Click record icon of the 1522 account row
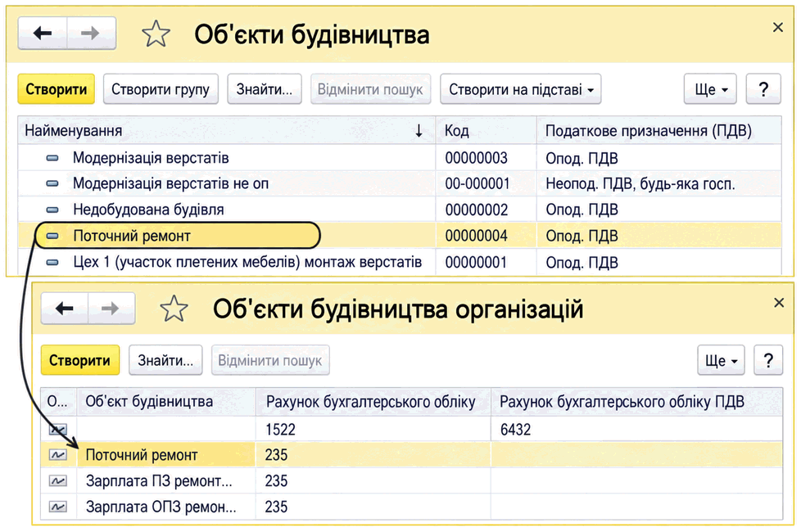Screen dimensions: 801x532 57,430
